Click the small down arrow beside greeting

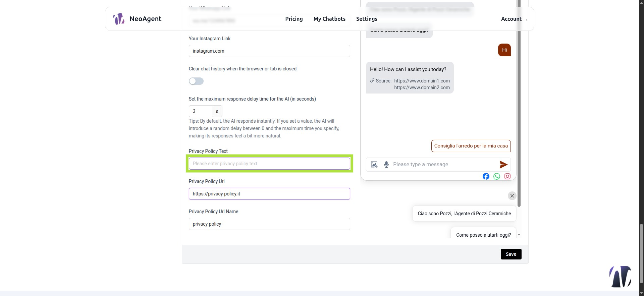point(519,235)
